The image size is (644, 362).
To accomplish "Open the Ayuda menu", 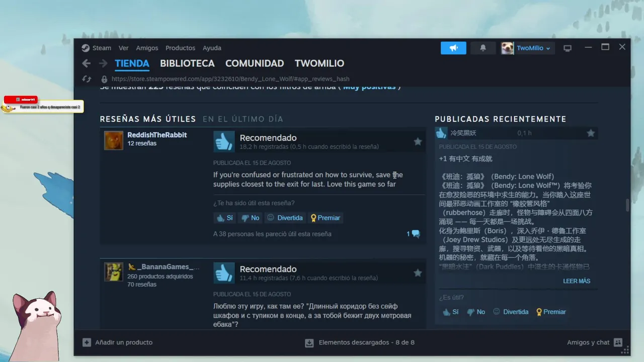I will (x=212, y=48).
